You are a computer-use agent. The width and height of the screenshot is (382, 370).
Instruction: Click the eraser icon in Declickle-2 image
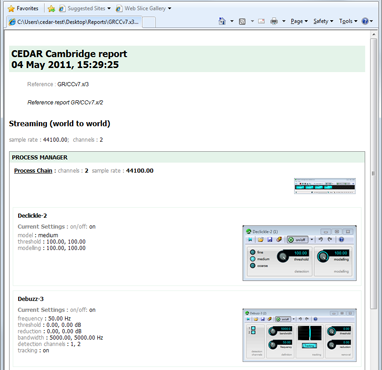pos(279,239)
